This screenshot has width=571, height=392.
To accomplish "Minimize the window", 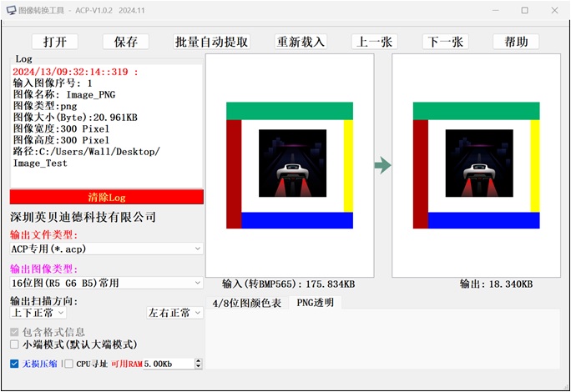I will [x=495, y=10].
